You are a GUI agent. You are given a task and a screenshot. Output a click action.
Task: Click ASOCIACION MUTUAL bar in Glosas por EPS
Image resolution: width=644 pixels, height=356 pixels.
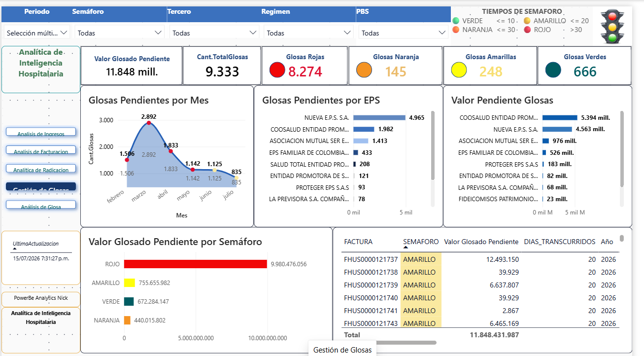361,141
